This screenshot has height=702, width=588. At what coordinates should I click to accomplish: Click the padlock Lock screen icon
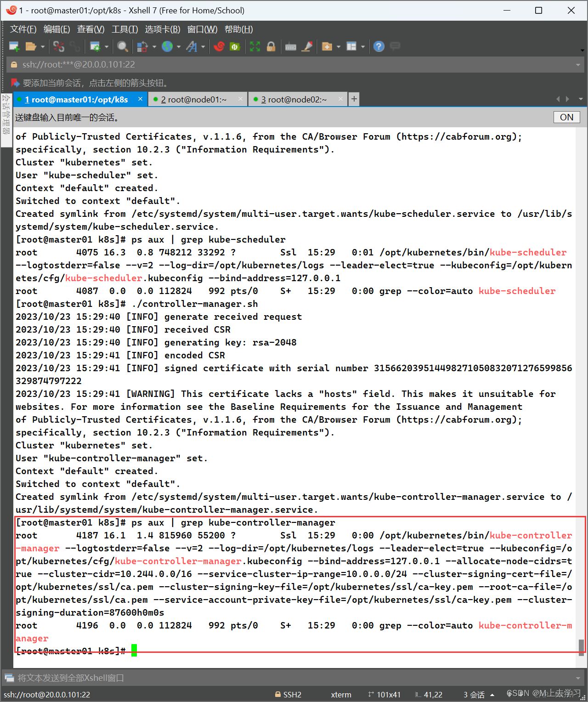(271, 46)
